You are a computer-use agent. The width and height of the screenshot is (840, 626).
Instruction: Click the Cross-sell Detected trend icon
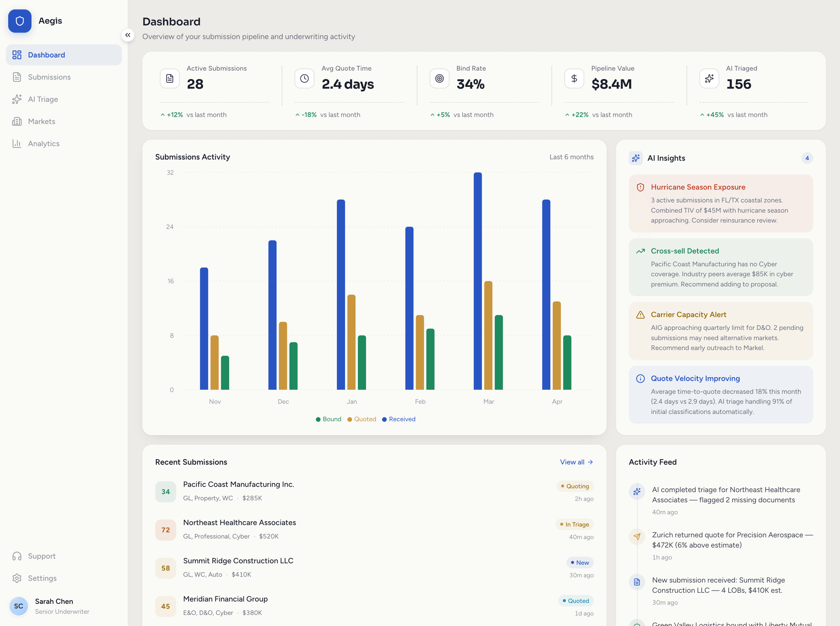coord(640,251)
